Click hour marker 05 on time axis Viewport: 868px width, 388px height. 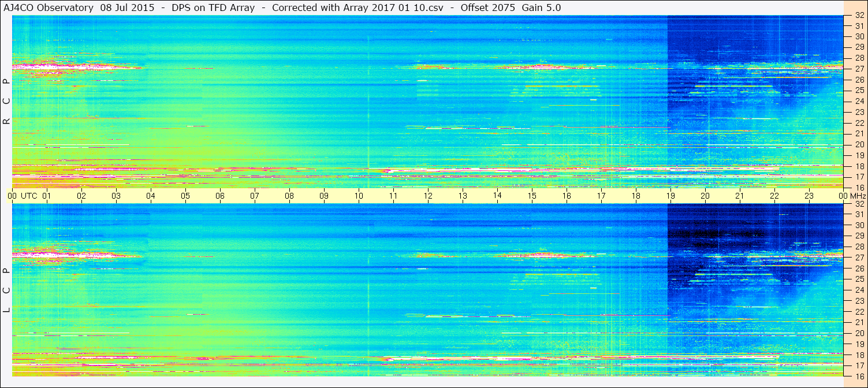tap(185, 196)
